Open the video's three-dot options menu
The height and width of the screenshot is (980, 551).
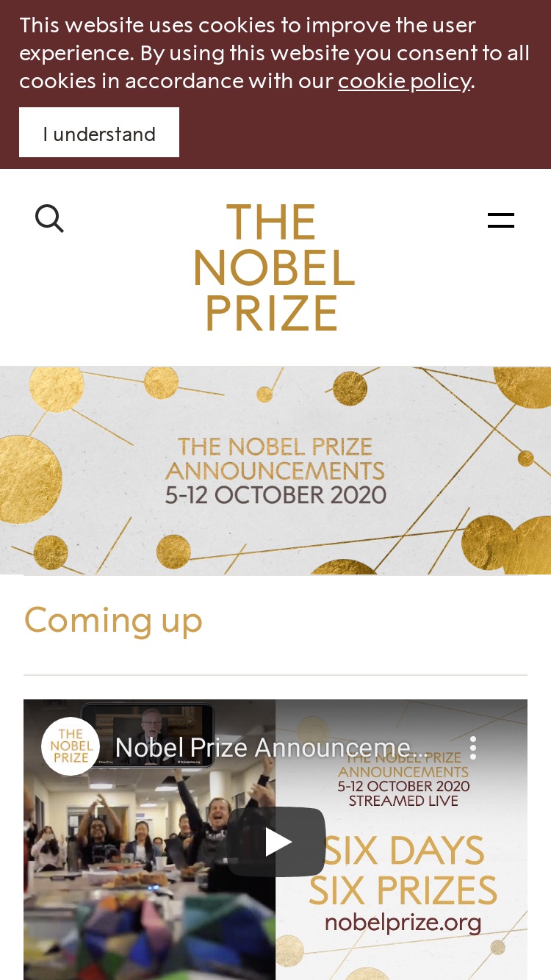point(473,748)
